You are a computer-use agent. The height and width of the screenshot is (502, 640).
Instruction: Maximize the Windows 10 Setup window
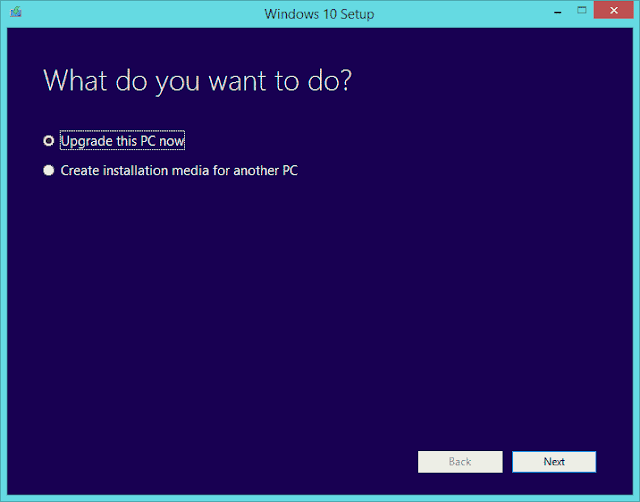pyautogui.click(x=581, y=12)
